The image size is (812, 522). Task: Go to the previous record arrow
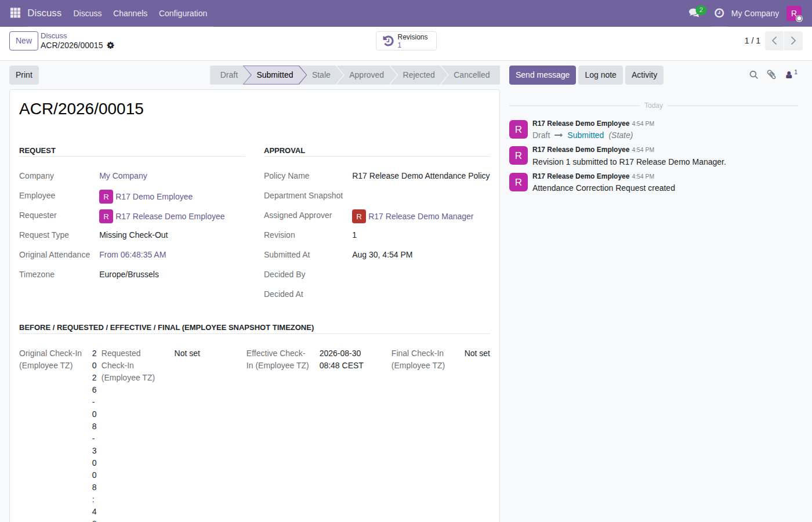pyautogui.click(x=774, y=41)
